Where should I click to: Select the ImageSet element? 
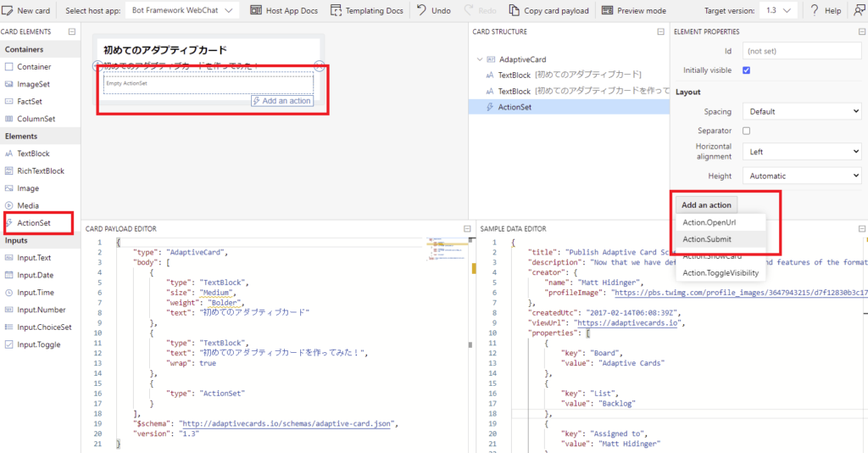[x=40, y=84]
